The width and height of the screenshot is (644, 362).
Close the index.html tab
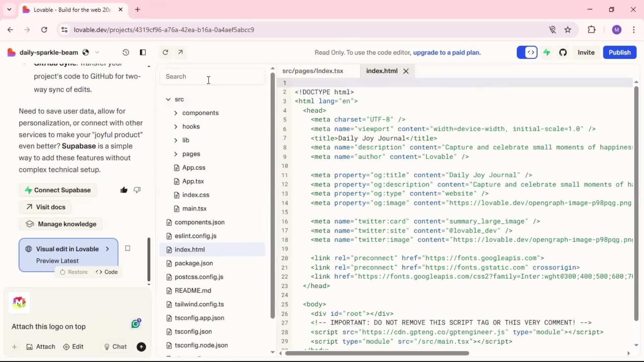(x=406, y=71)
